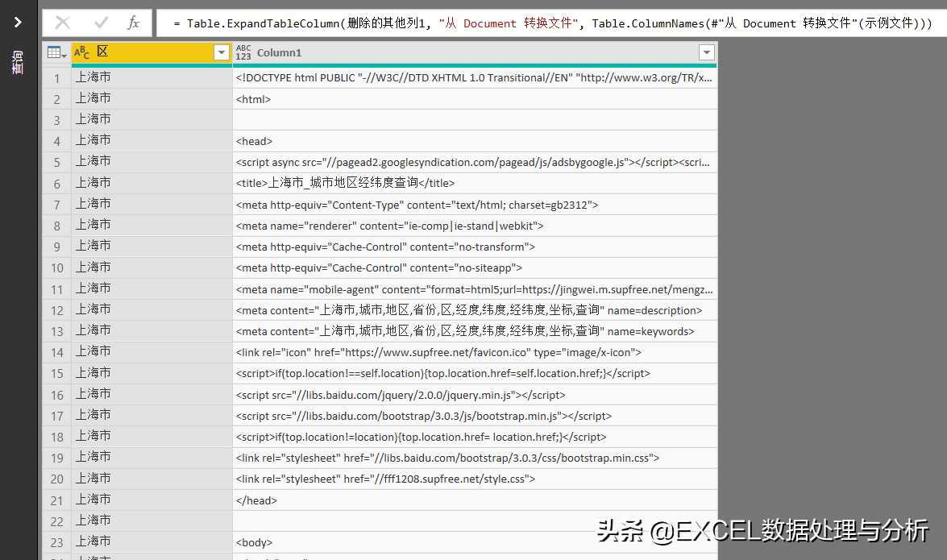Select the charset=gb2312 meta cell
The width and height of the screenshot is (947, 560).
(475, 205)
